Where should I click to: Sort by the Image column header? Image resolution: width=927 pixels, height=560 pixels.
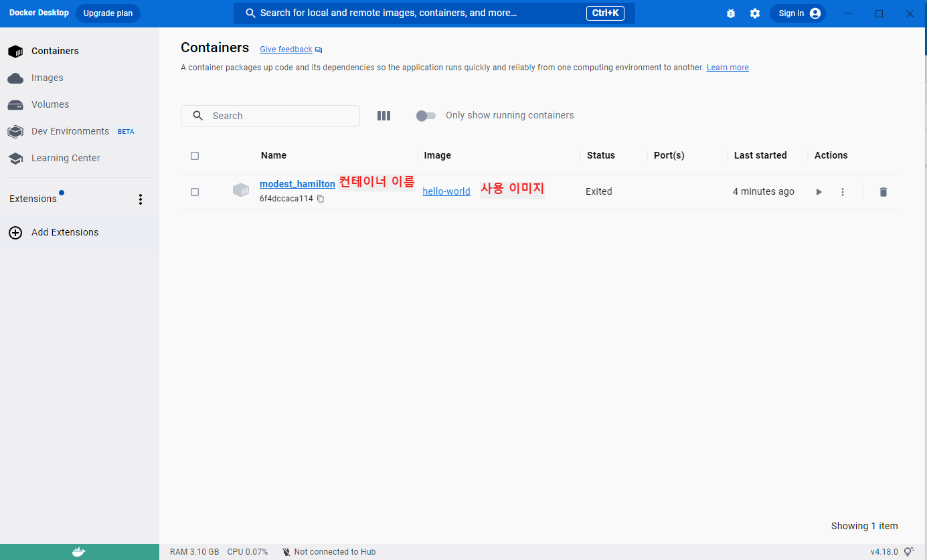438,155
